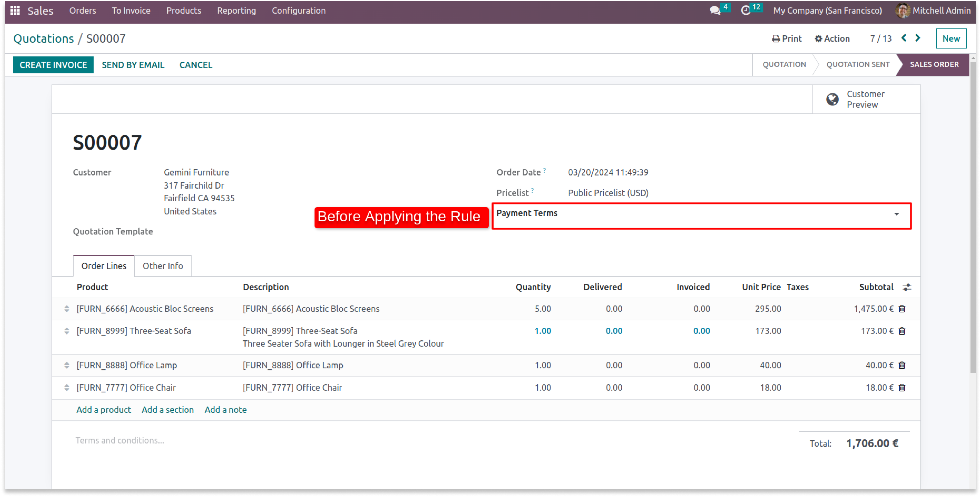This screenshot has width=980, height=496.
Task: Click the Terms and conditions field
Action: click(x=120, y=440)
